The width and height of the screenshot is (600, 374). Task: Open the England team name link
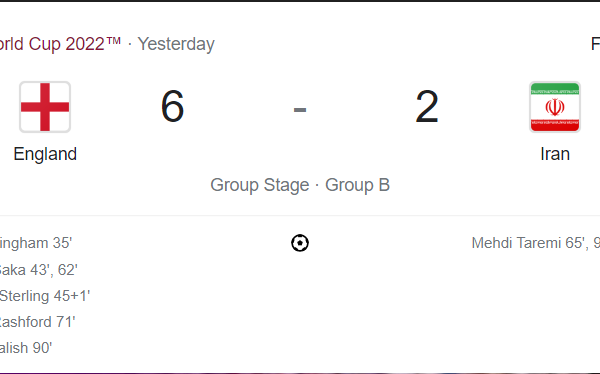point(45,154)
